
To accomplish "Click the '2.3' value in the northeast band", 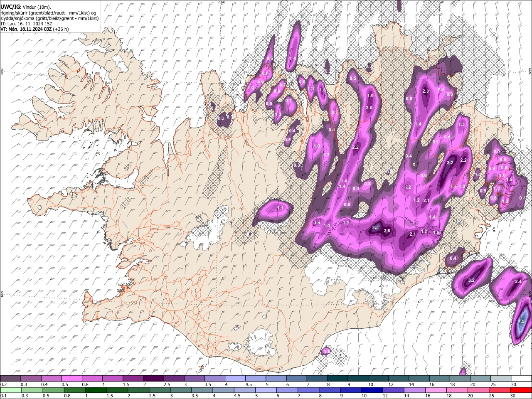I will (426, 91).
